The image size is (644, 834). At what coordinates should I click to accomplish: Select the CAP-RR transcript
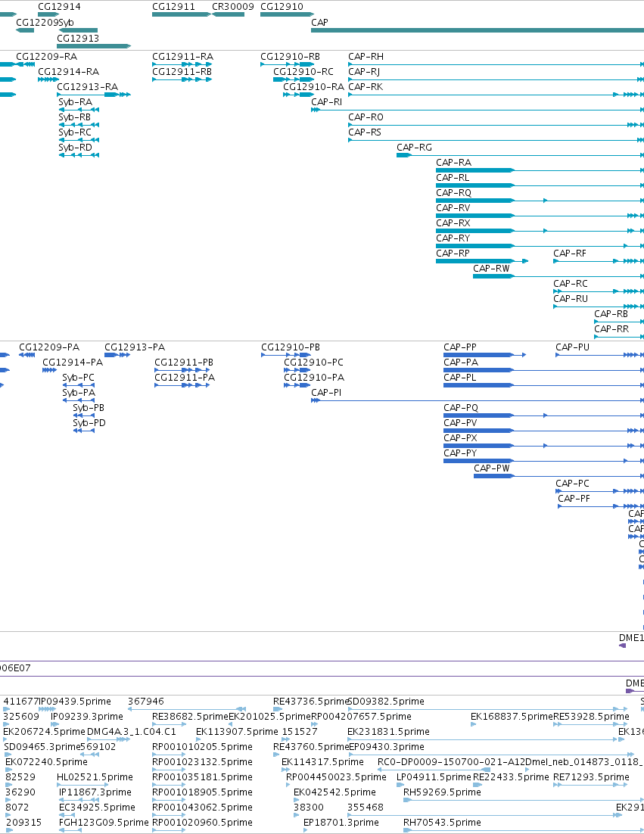point(611,328)
